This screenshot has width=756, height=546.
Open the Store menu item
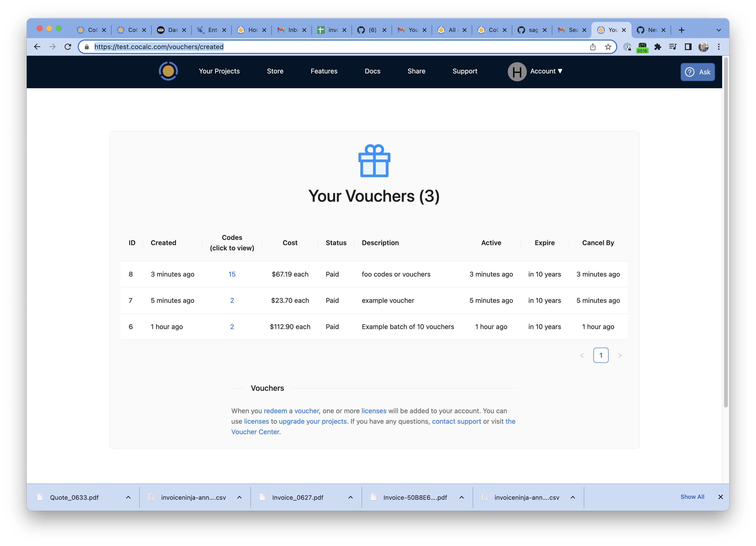[x=275, y=71]
